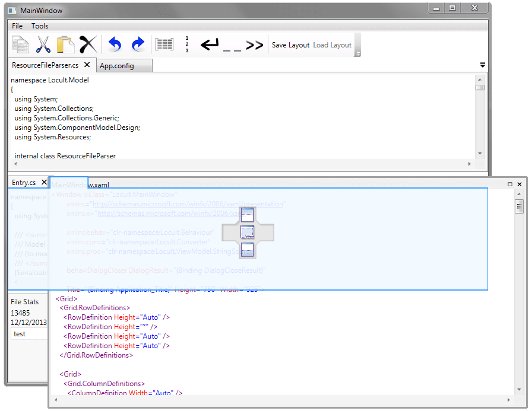Toggle the word wrap return-arrow icon
532x411 pixels.
pyautogui.click(x=210, y=45)
